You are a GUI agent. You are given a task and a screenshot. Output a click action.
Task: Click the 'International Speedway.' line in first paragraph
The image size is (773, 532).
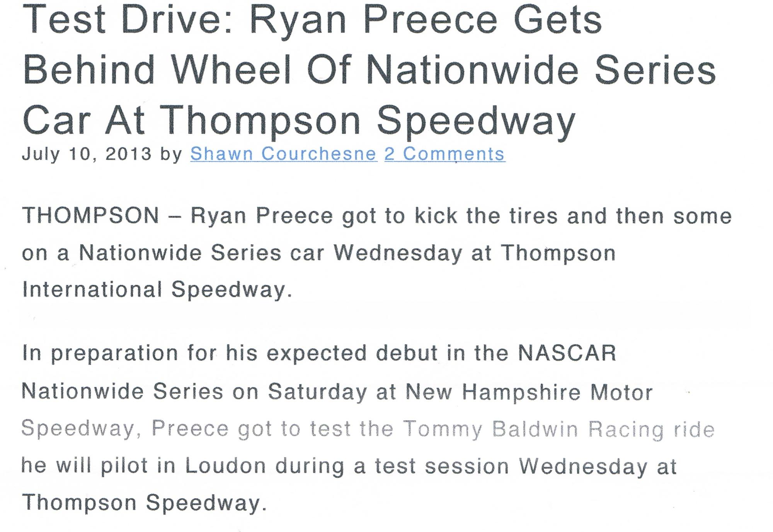click(157, 290)
